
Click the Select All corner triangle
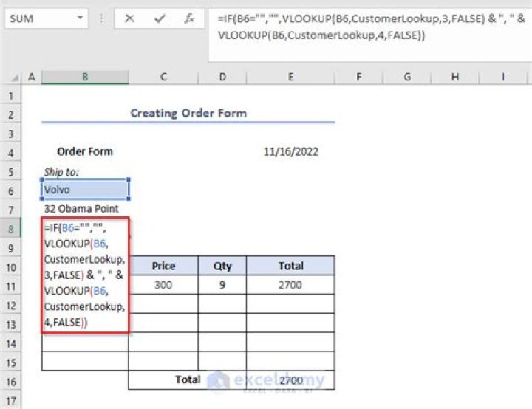[x=12, y=77]
